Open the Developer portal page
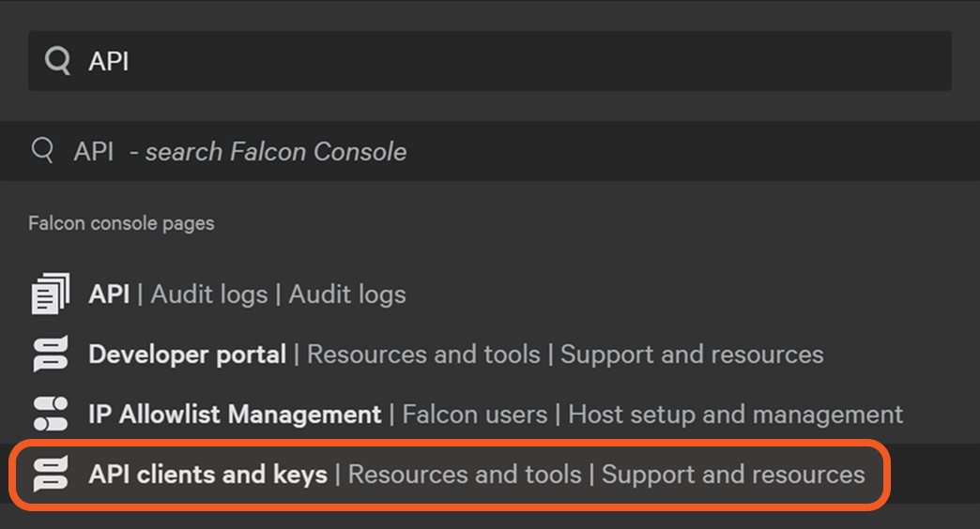This screenshot has width=980, height=529. pos(187,355)
